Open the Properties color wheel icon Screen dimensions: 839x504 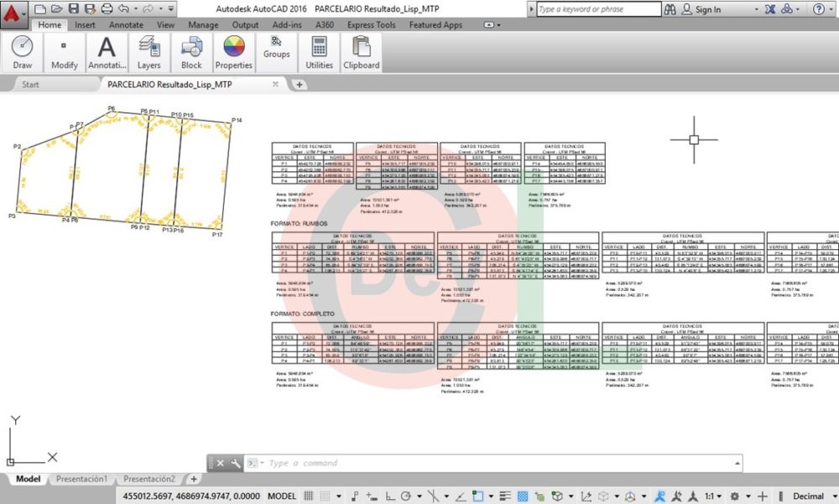233,47
